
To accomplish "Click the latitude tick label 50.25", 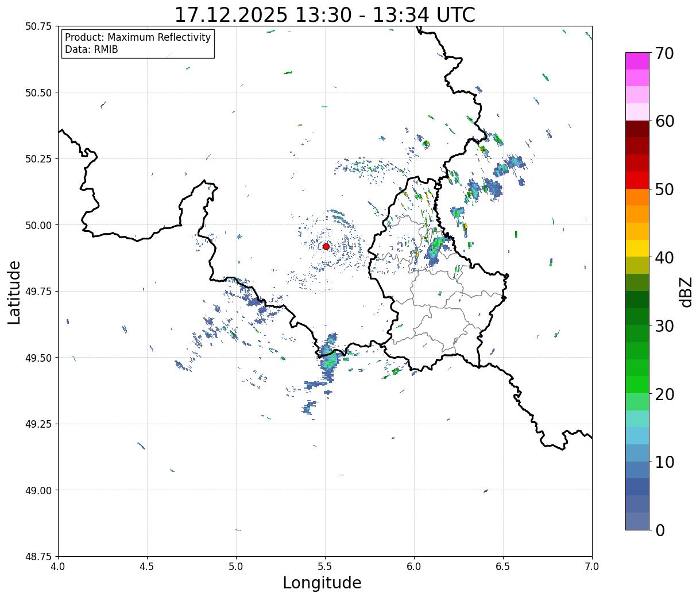I will tap(38, 159).
